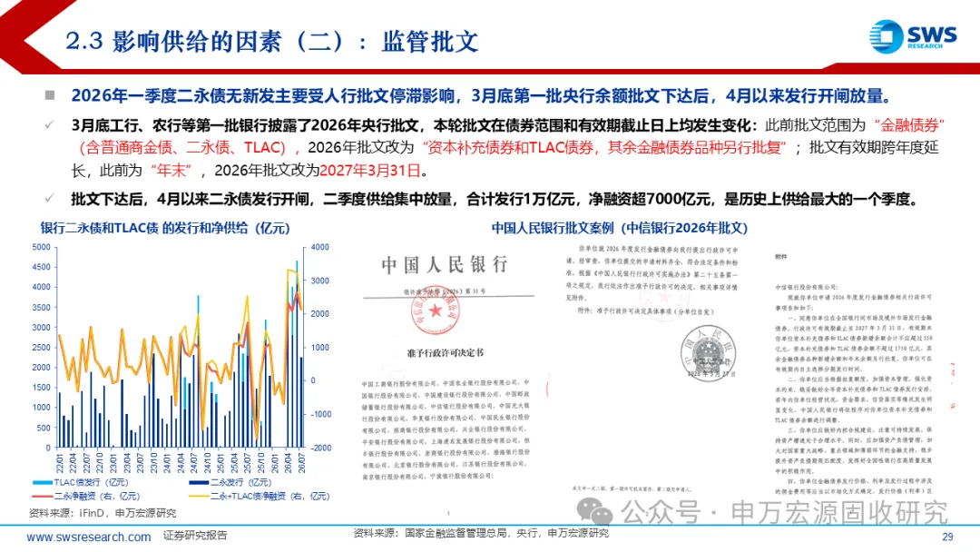The image size is (980, 552).
Task: Select the slide title "2.3 影响供给的因素（二）：监管批文"
Action: [x=272, y=42]
